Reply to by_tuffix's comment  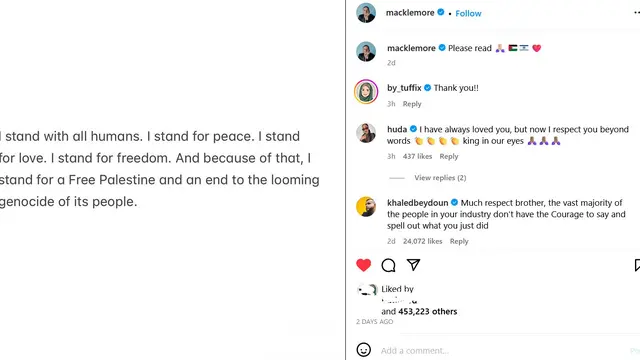[412, 104]
